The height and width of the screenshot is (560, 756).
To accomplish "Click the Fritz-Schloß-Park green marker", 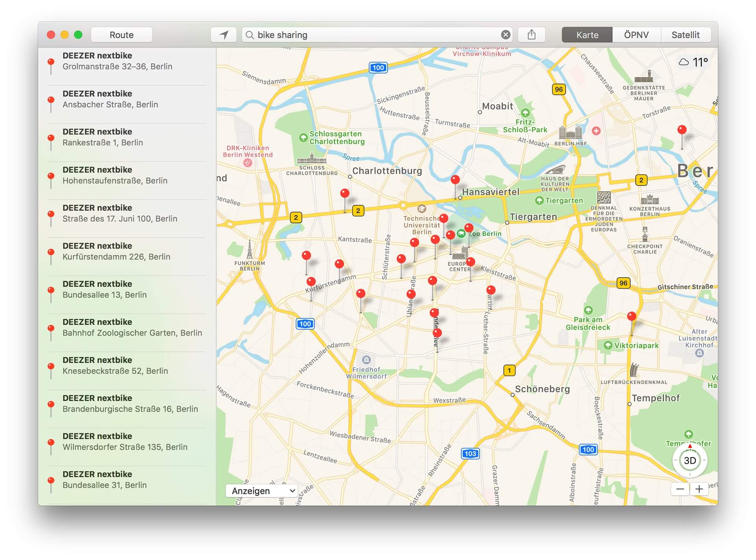I will click(525, 113).
